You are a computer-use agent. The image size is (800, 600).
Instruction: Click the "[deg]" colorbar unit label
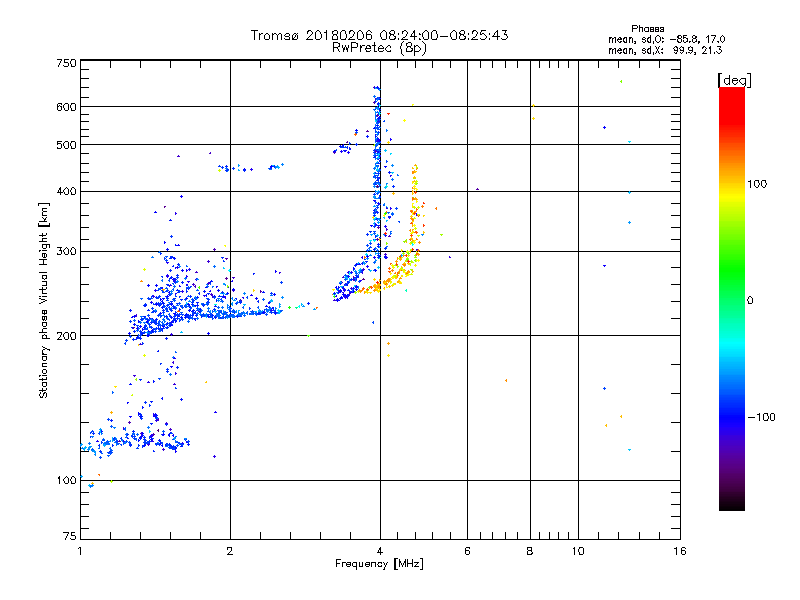(x=734, y=80)
